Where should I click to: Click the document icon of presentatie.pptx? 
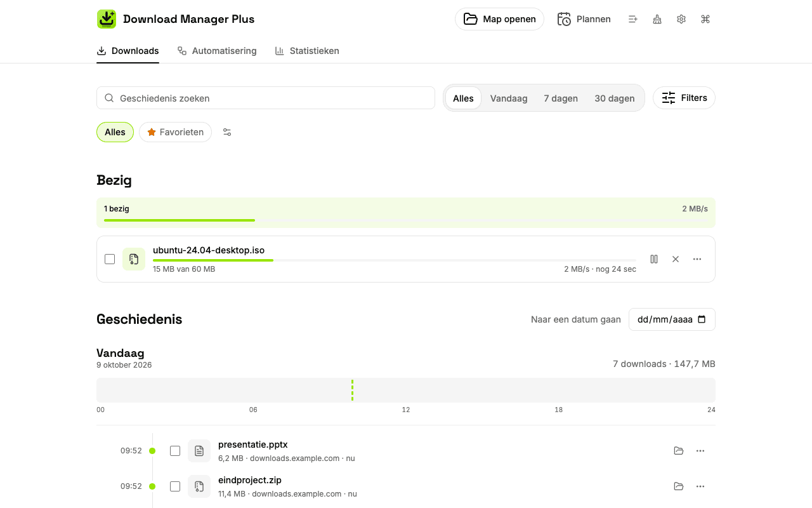coord(199,451)
